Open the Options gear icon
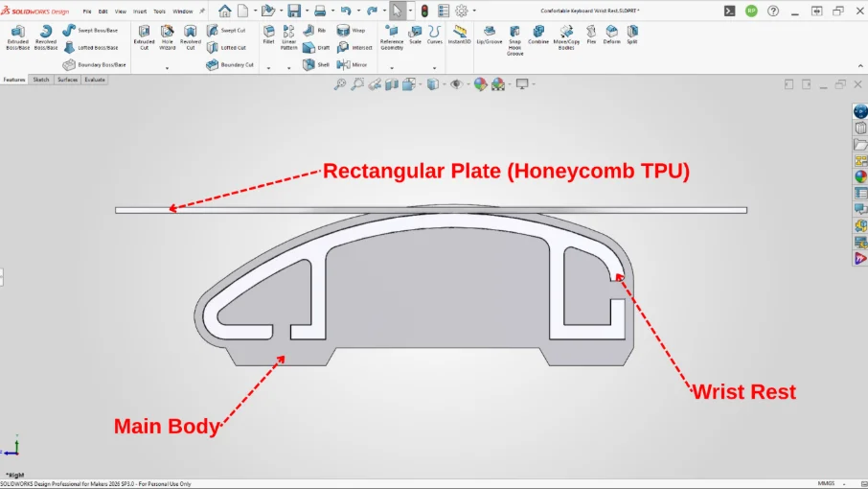The height and width of the screenshot is (489, 868). point(461,11)
